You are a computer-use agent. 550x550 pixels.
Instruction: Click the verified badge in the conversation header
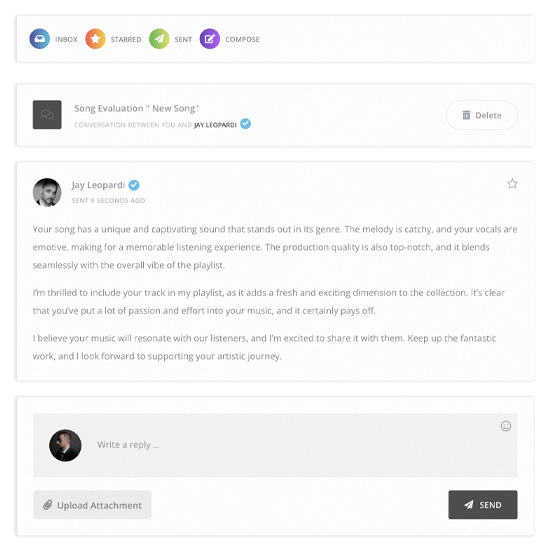tap(246, 124)
